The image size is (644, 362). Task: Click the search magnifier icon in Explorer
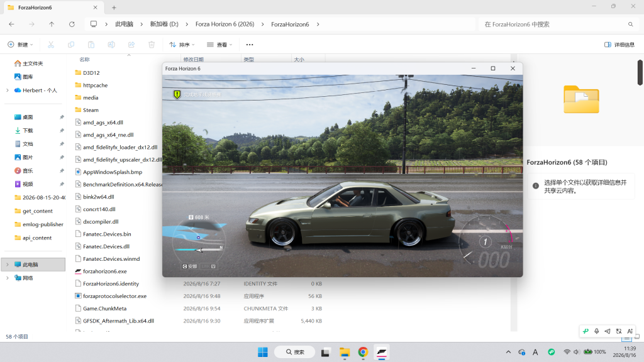pyautogui.click(x=630, y=25)
